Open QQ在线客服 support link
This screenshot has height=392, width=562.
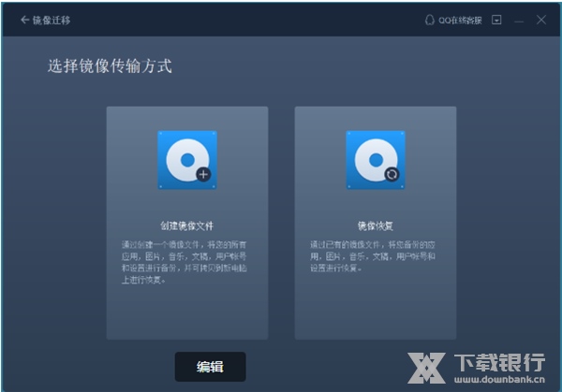tap(460, 21)
